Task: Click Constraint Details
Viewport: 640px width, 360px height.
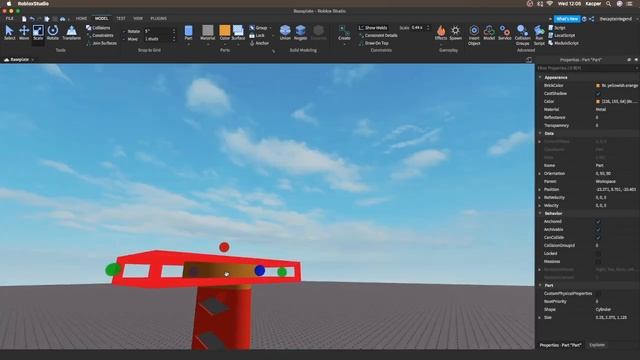Action: pos(378,36)
